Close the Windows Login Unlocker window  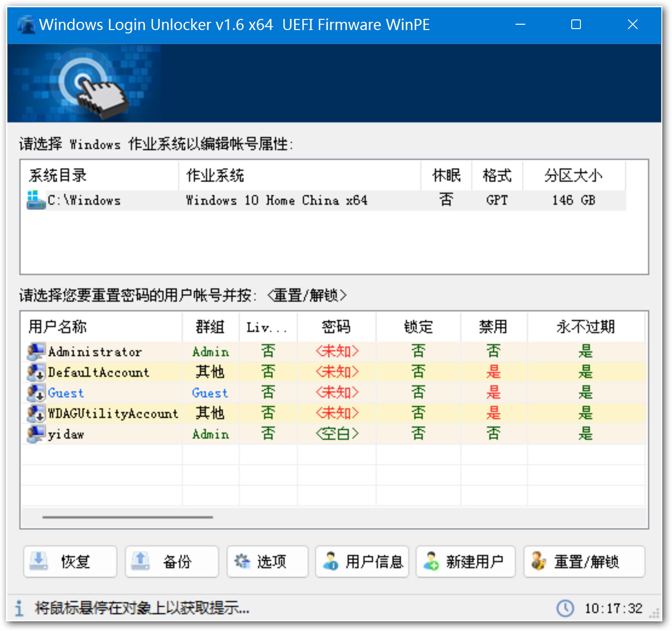(633, 24)
